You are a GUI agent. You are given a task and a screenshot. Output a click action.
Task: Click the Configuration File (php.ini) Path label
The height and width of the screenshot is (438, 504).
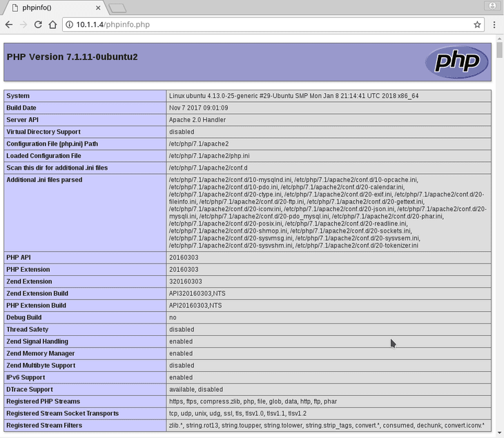(52, 144)
